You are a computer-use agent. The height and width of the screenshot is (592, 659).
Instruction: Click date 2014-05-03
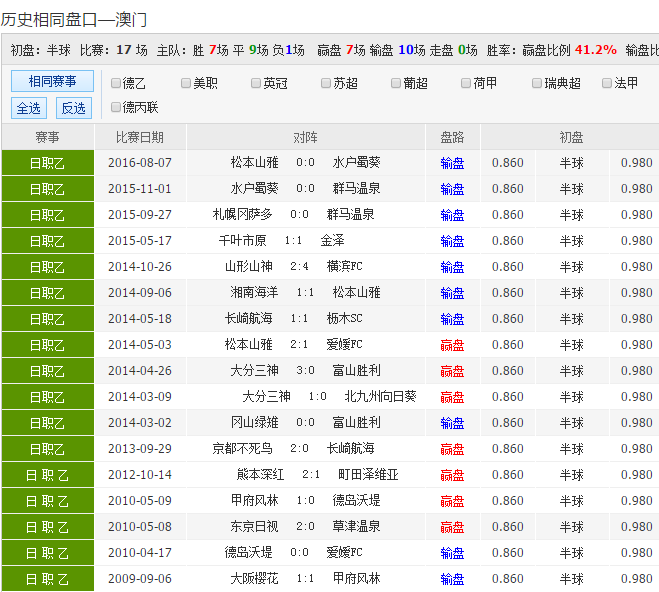pyautogui.click(x=140, y=345)
